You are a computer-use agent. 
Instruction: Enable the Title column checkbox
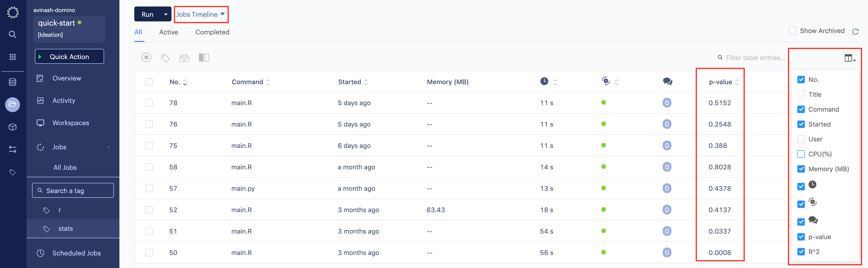pos(801,94)
